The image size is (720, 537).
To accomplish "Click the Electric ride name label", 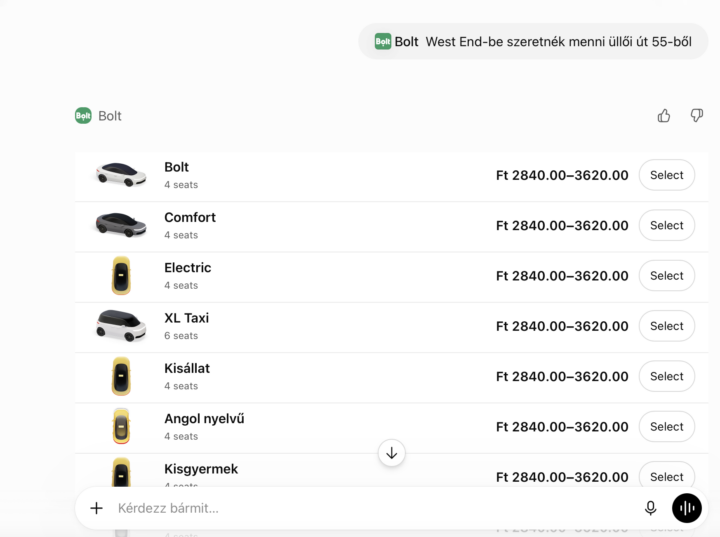I will (188, 268).
